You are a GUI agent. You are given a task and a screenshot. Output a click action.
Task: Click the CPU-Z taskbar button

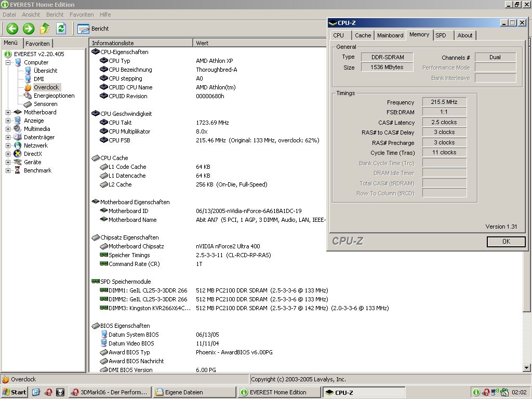point(364,392)
